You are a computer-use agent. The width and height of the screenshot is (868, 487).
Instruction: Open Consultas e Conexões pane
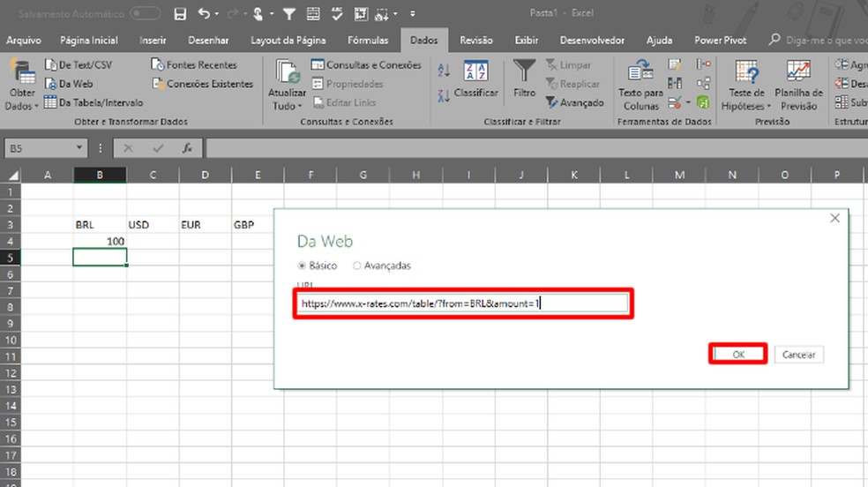point(366,65)
